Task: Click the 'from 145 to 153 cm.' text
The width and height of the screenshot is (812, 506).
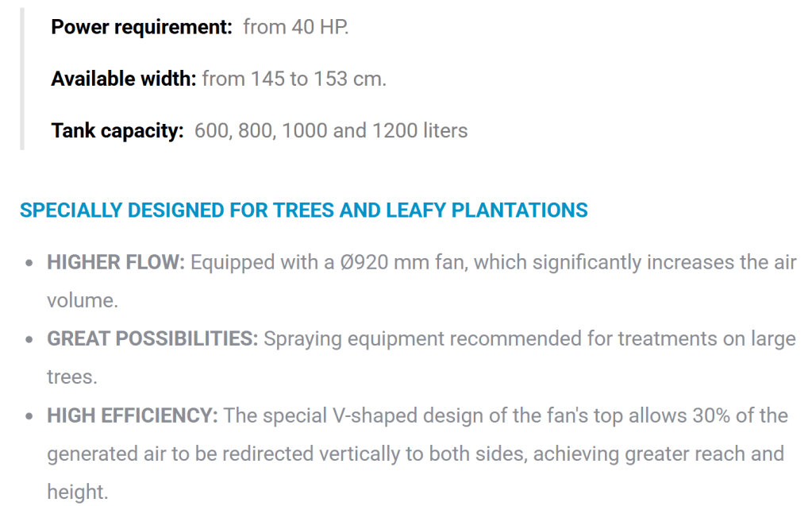Action: click(x=294, y=79)
